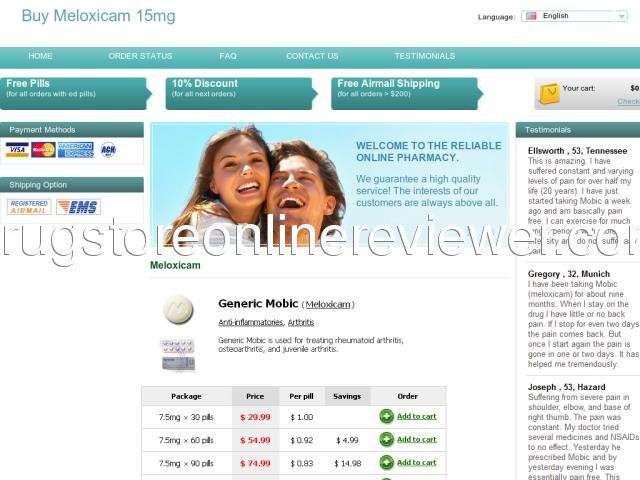Screen dimensions: 640x480
Task: Click the underlined Meloxicam link beside Generic Mobic
Action: click(328, 304)
